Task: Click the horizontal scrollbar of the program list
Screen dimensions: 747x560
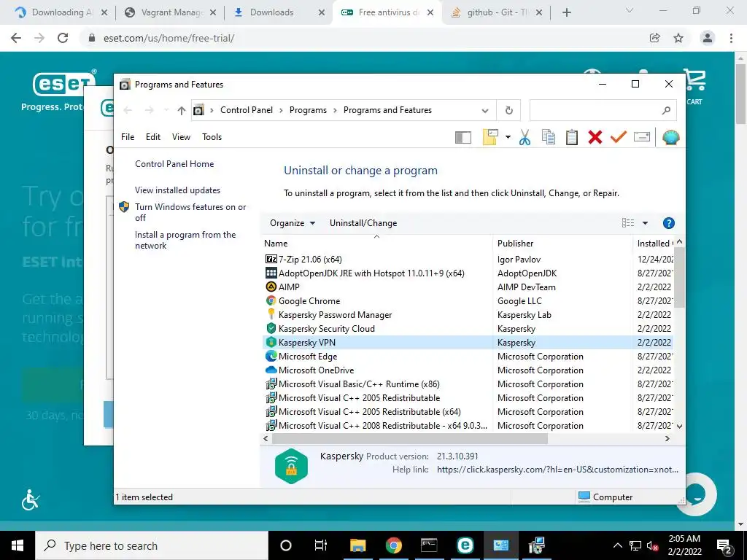Action: point(410,438)
